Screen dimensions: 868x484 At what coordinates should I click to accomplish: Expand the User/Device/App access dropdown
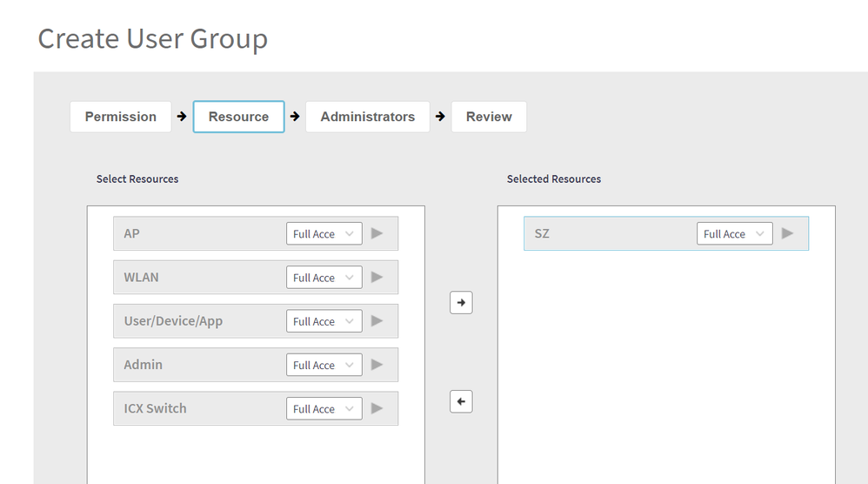[x=324, y=321]
